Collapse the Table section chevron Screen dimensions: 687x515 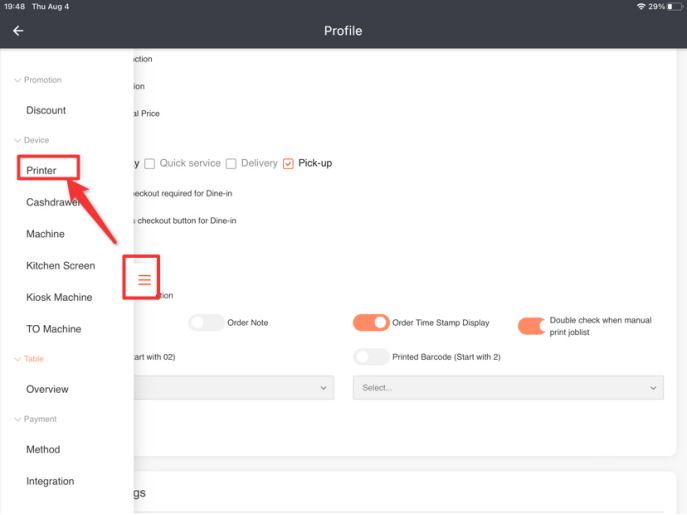(17, 359)
